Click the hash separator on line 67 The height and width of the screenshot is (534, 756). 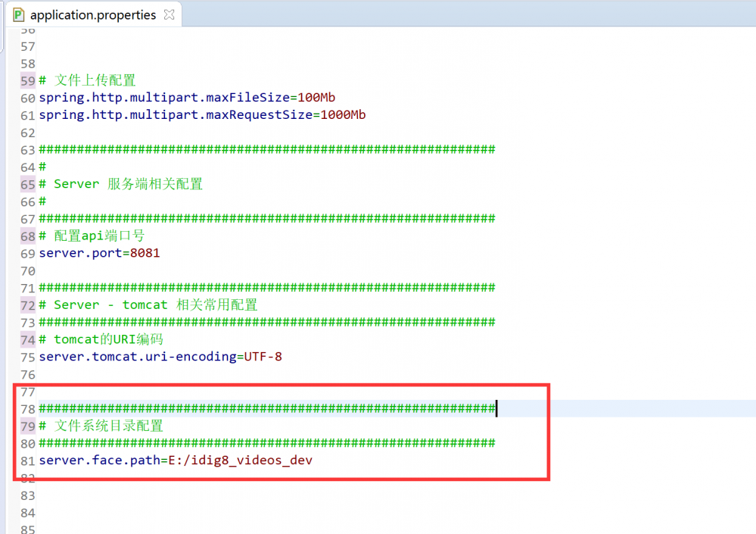click(x=267, y=218)
